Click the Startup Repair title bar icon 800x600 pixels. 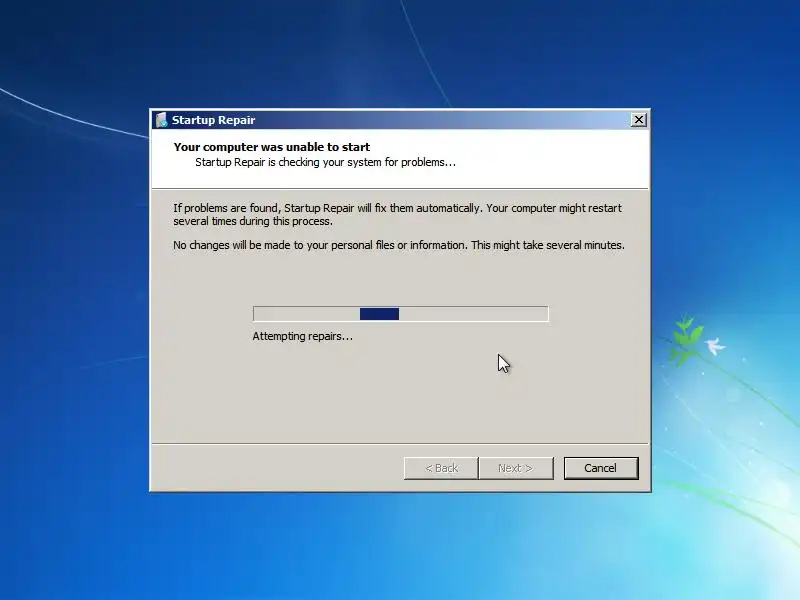coord(162,120)
